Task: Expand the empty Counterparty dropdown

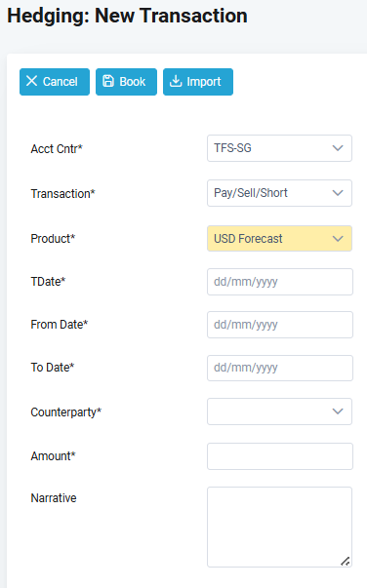Action: point(279,412)
